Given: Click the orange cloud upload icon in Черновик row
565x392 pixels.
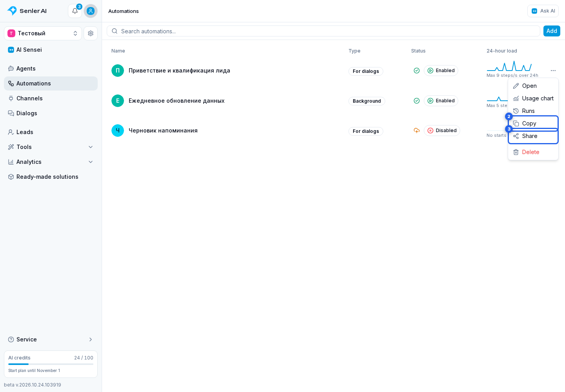Looking at the screenshot, I should click(417, 131).
